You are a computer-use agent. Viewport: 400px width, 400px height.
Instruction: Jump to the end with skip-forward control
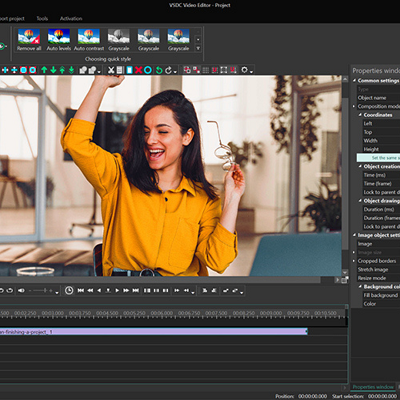135,291
